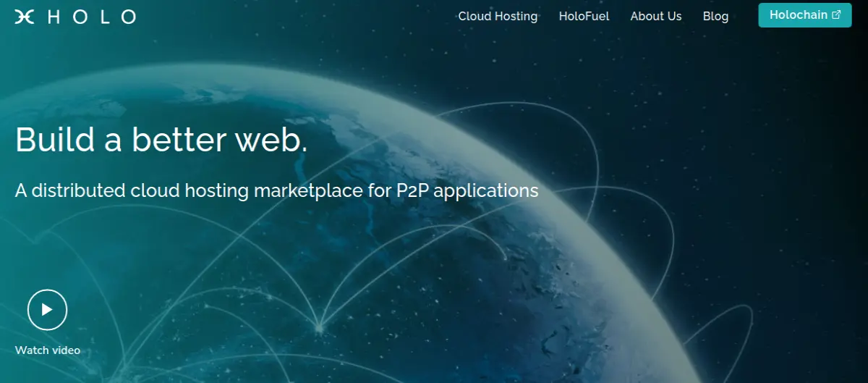Select the headline "Build a better web."
The image size is (868, 383).
tap(161, 139)
